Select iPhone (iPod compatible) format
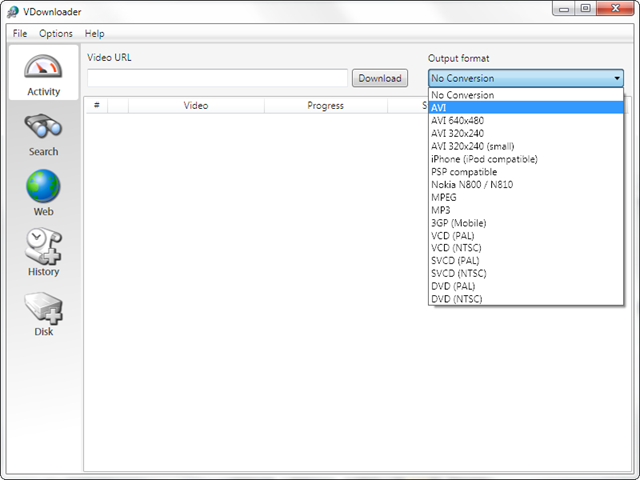The height and width of the screenshot is (480, 640). [x=526, y=159]
